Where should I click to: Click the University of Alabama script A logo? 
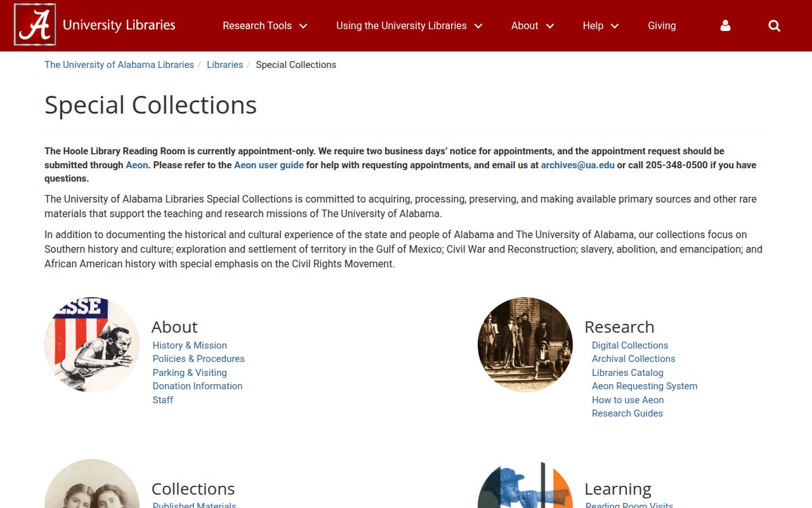pos(35,25)
